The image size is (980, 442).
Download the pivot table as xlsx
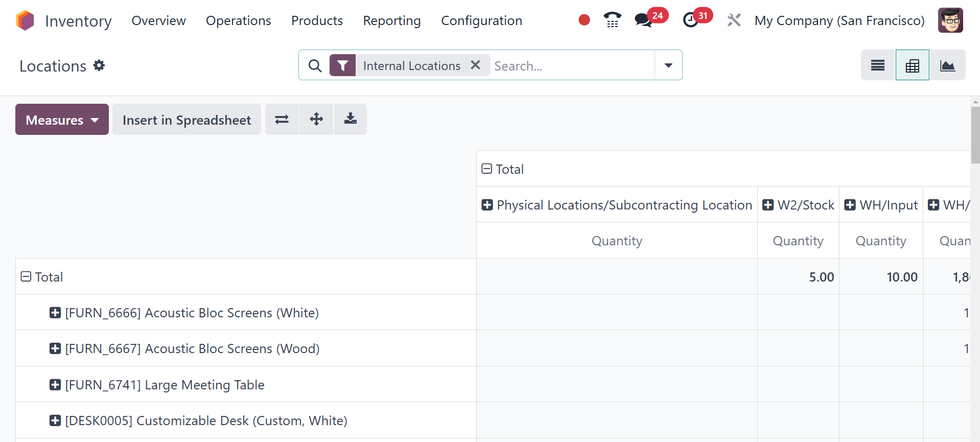(350, 120)
